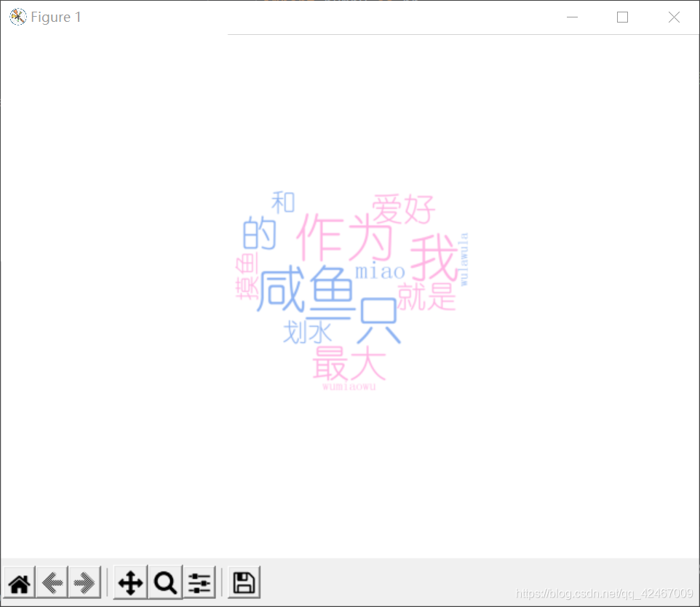Click the matplotlib icon in the Figure 1 title bar

[18, 17]
